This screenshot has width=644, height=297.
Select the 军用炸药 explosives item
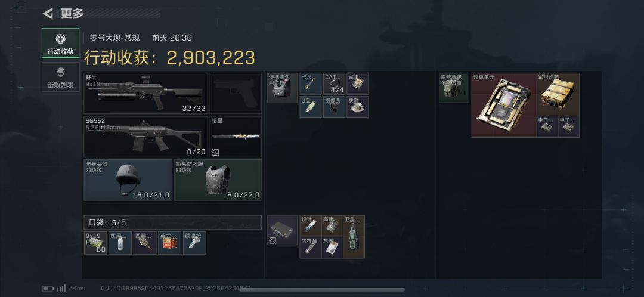558,94
